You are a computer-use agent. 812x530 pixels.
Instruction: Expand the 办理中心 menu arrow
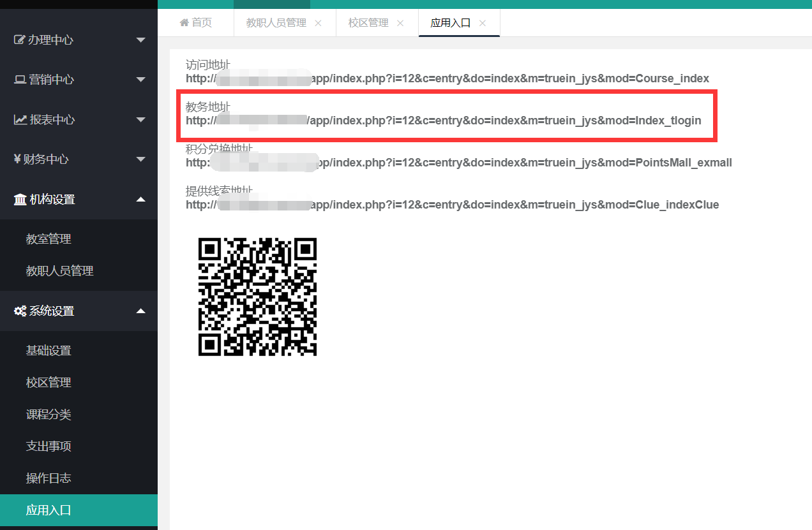click(141, 40)
